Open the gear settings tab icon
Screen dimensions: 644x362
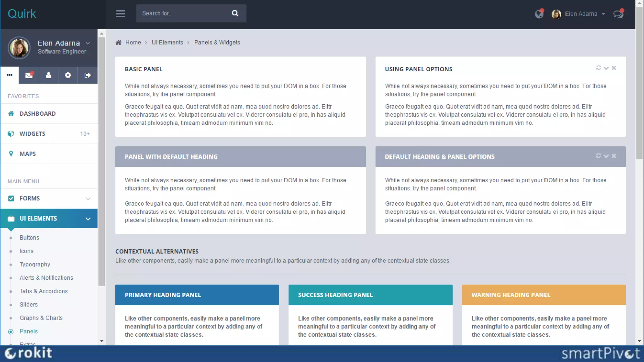pos(68,75)
